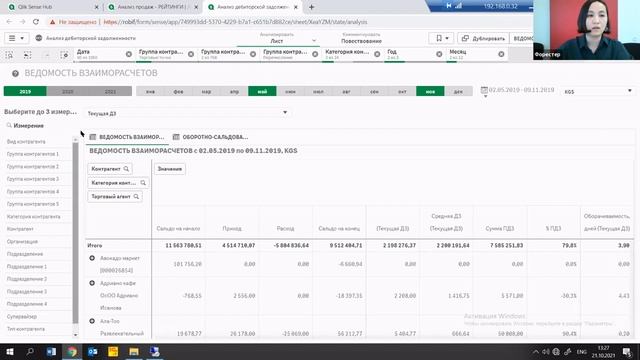This screenshot has width=640, height=360.
Task: Click the dimensions list scrollbar
Action: [76, 233]
